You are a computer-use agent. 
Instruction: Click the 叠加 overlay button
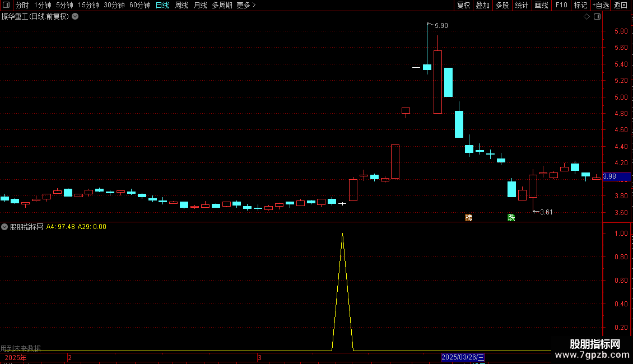click(482, 5)
